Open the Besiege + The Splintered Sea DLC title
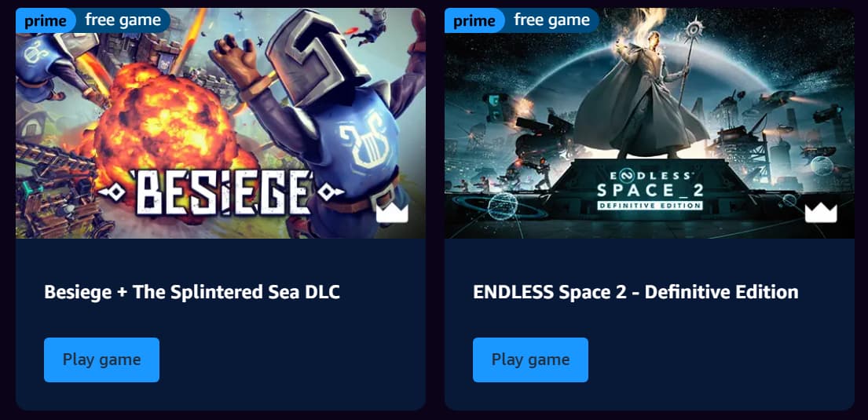The image size is (868, 420). tap(192, 291)
